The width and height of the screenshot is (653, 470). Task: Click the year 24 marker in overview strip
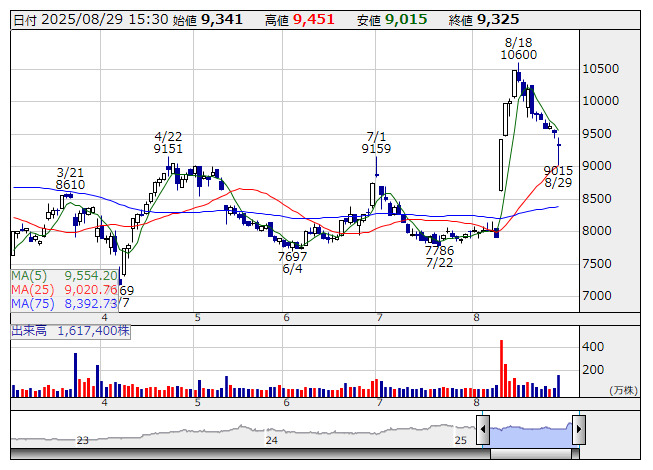(x=271, y=440)
